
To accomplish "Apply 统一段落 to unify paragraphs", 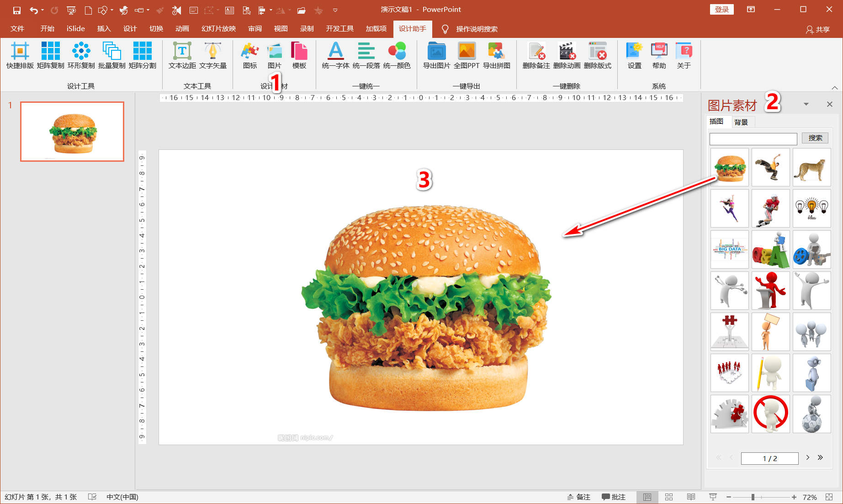I will coord(366,55).
